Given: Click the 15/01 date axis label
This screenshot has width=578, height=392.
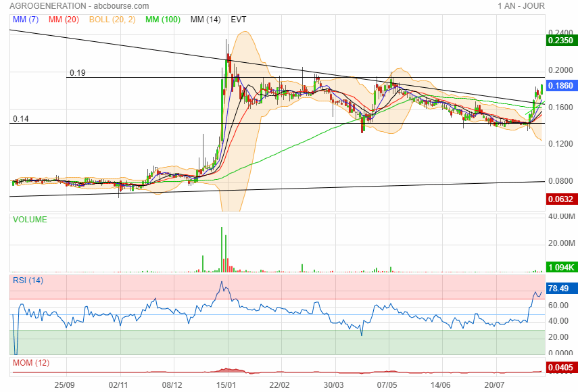Looking at the screenshot, I should 226,385.
